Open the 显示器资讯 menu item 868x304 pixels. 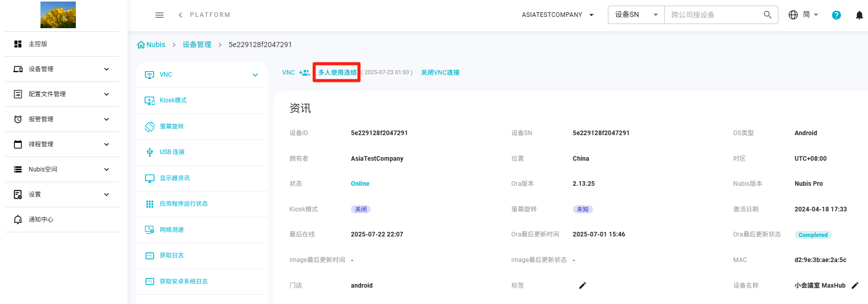point(202,178)
